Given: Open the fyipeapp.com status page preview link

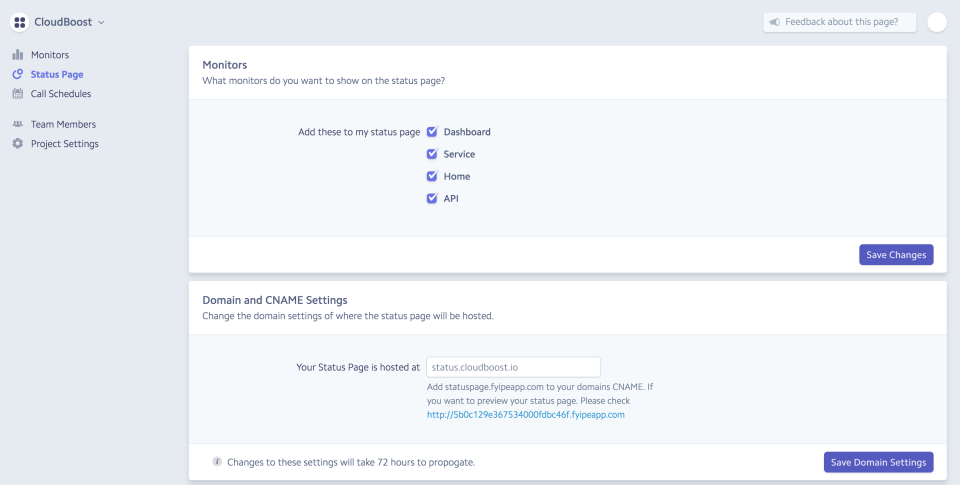Looking at the screenshot, I should coord(525,414).
